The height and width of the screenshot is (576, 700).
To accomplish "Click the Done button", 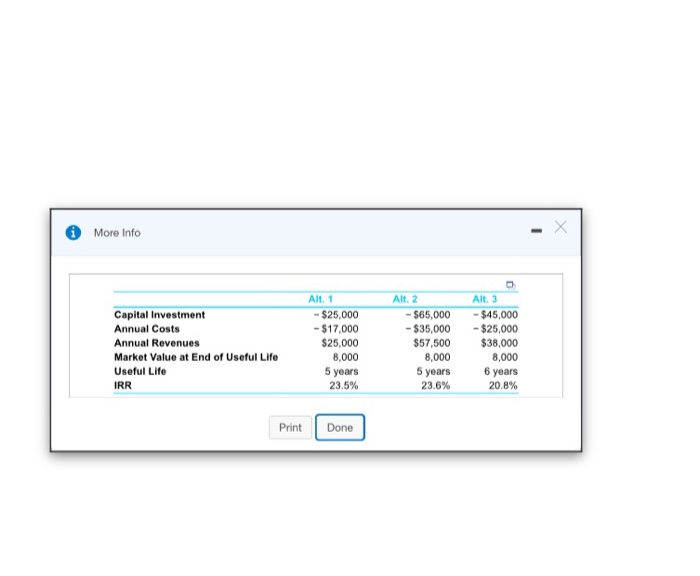I will tap(340, 427).
